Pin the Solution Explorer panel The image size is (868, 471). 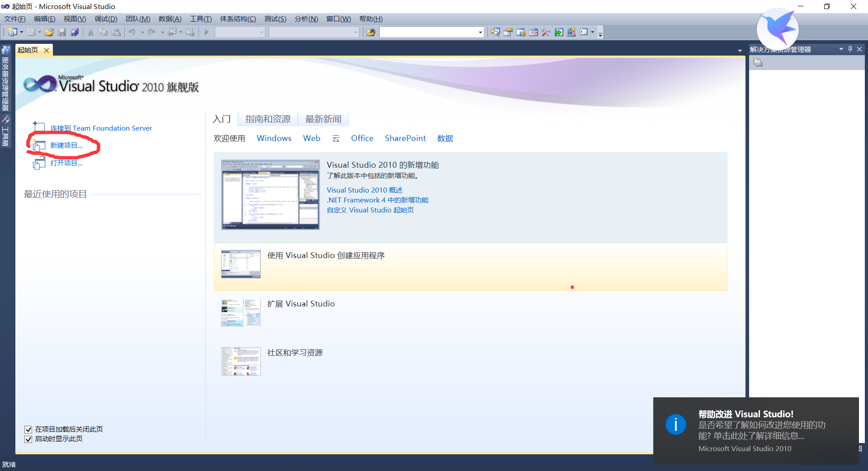[850, 49]
